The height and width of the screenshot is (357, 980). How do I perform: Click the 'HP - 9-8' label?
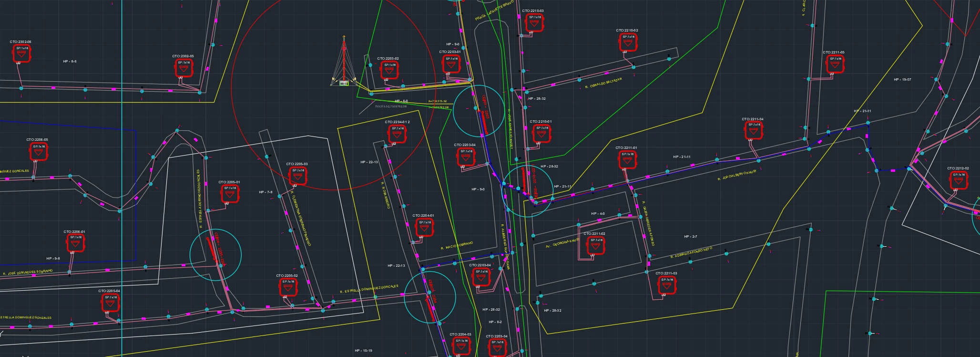53,259
